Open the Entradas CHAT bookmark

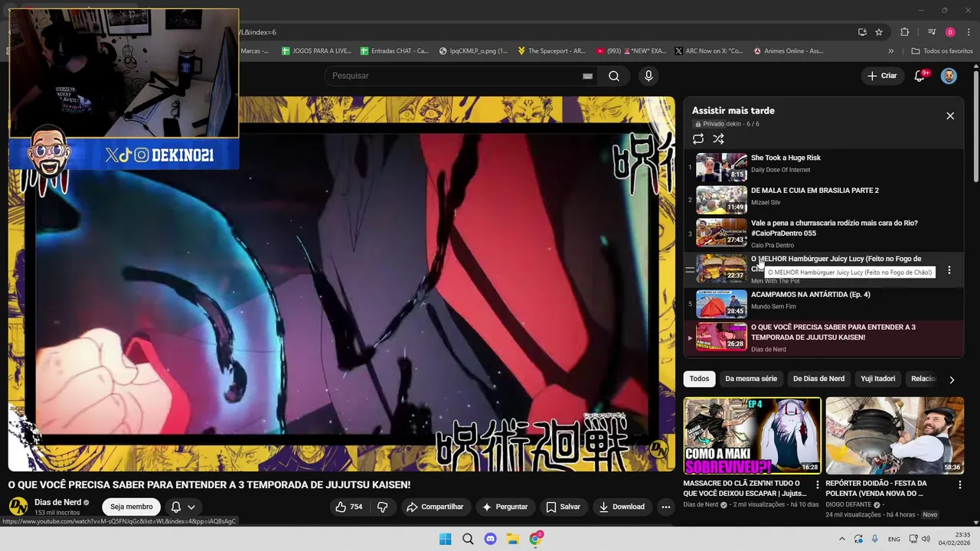pos(394,51)
